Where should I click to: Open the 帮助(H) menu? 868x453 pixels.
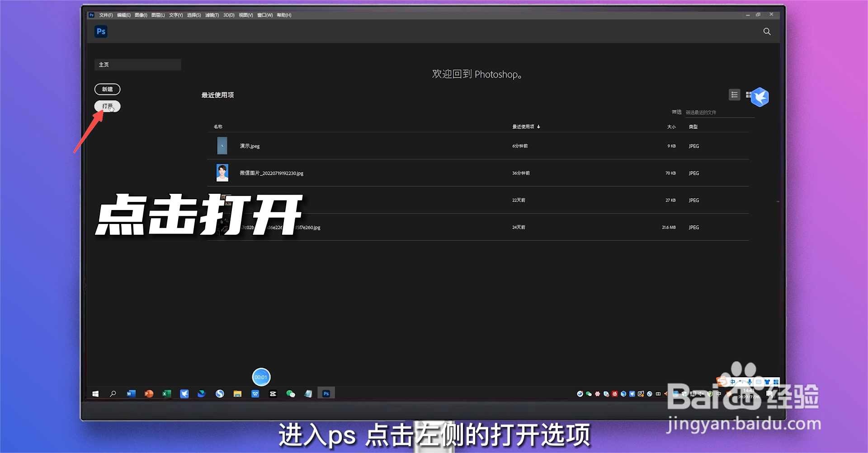pos(284,15)
